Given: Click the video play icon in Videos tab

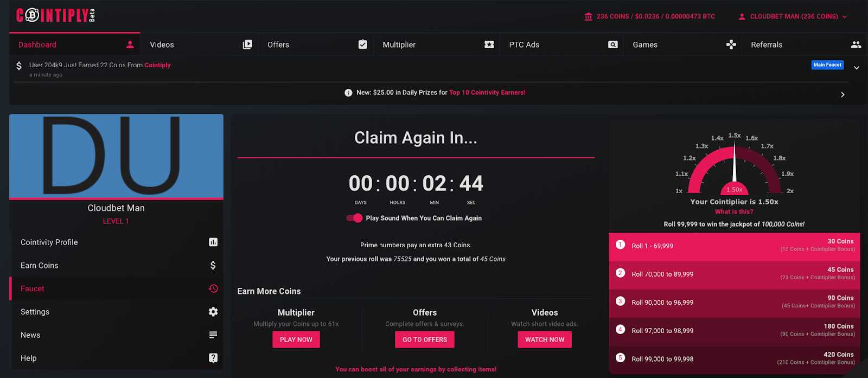Looking at the screenshot, I should pyautogui.click(x=247, y=44).
